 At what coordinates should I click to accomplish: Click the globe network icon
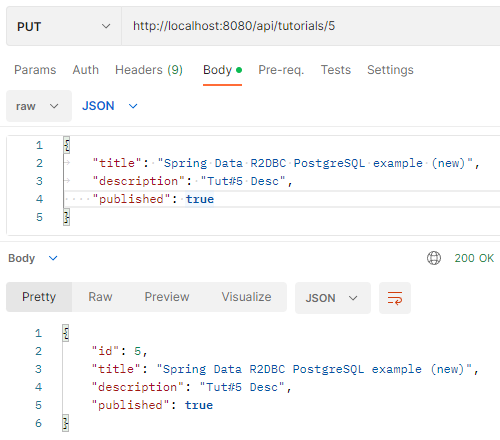(x=434, y=258)
